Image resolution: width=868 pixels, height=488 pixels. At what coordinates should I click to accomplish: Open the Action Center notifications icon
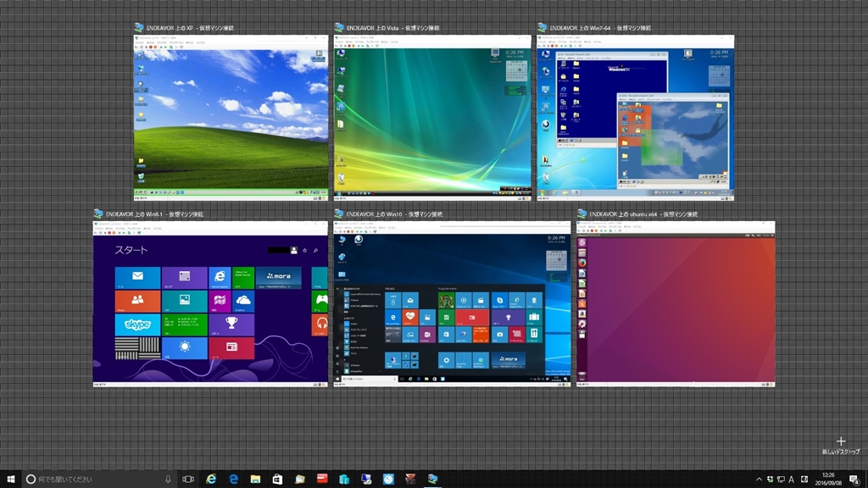(854, 479)
